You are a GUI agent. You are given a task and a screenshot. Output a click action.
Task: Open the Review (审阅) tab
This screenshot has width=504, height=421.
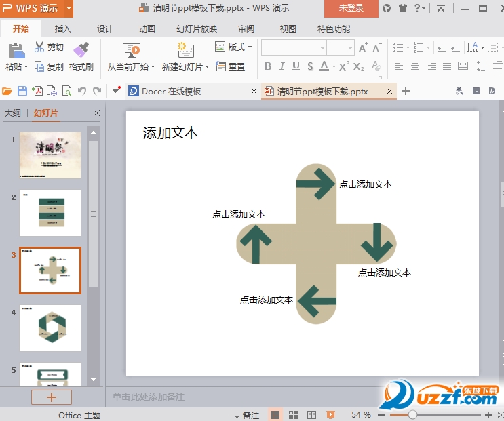[x=246, y=29]
